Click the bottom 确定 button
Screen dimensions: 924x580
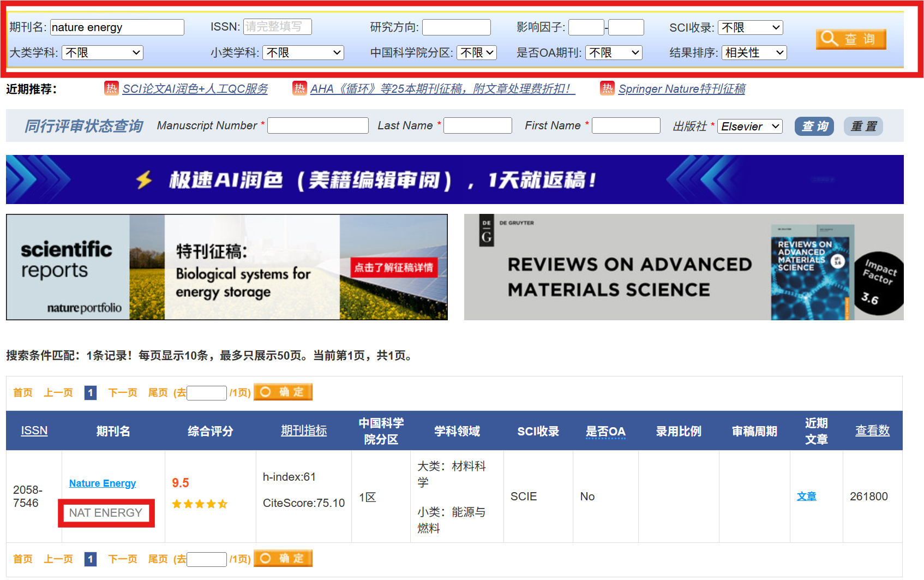[283, 558]
